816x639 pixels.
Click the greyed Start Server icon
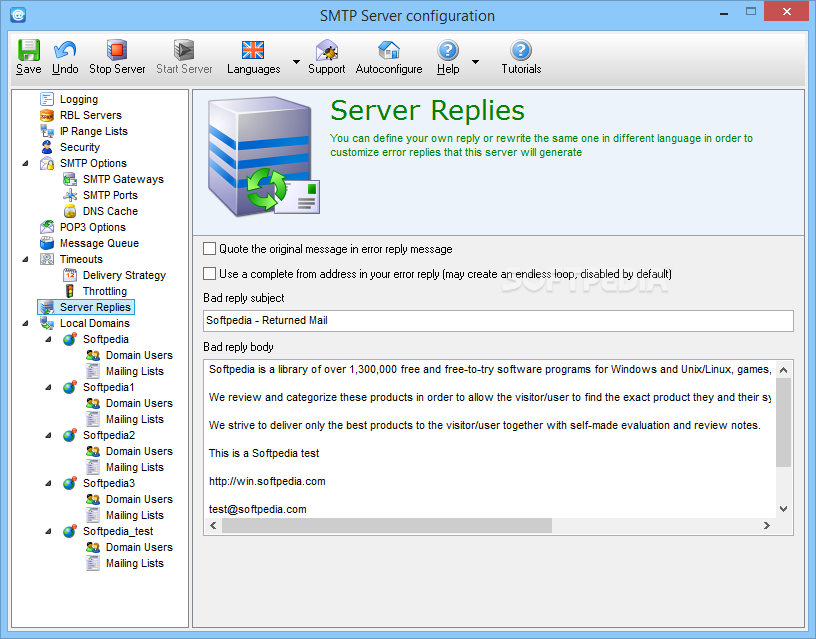click(x=184, y=50)
